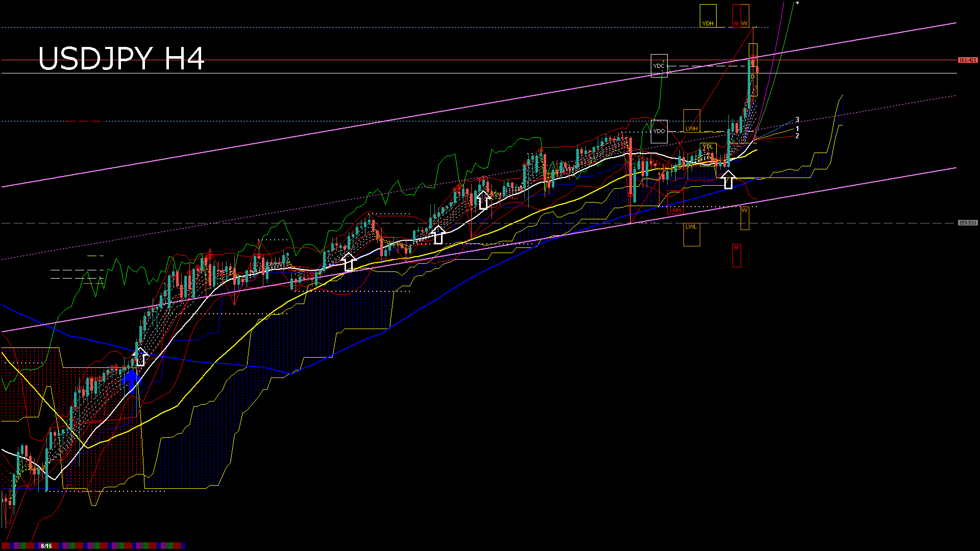The image size is (980, 551).
Task: Click the 6/15 date label on the session bar
Action: (46, 546)
